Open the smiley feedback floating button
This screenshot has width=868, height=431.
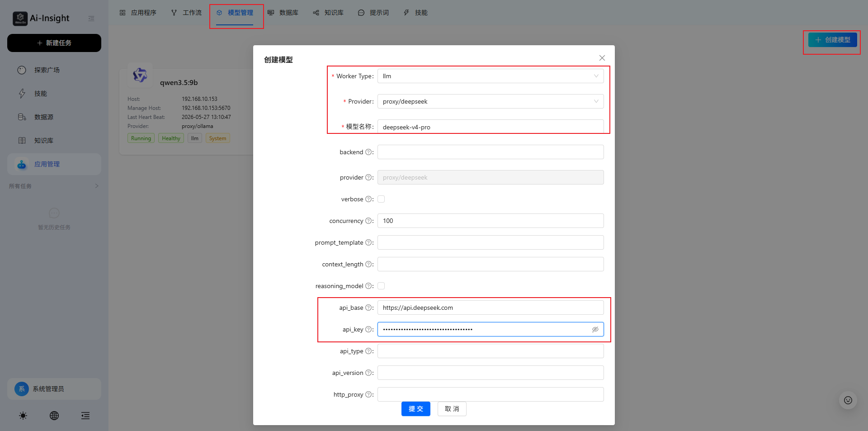pos(848,400)
